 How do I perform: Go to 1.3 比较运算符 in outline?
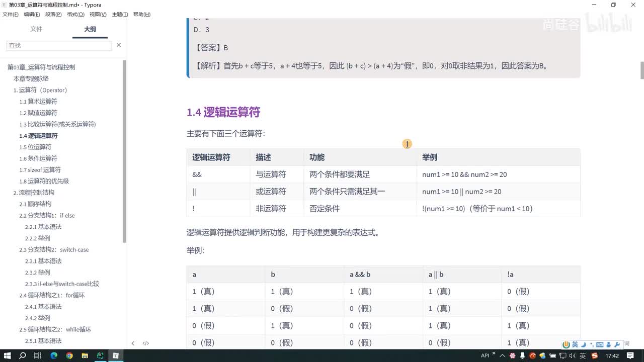[57, 124]
